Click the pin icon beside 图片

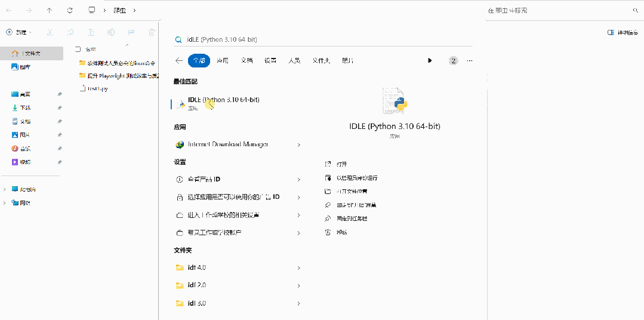(60, 135)
